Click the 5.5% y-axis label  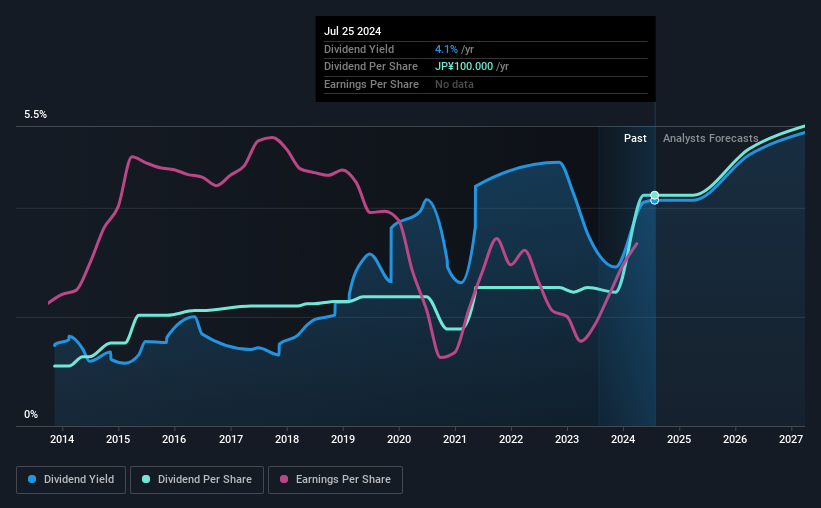coord(35,114)
